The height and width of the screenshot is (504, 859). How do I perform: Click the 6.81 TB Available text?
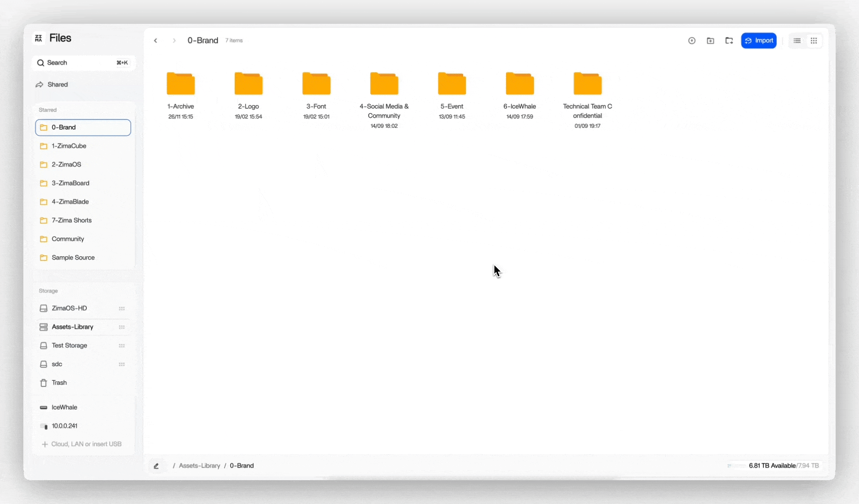click(x=772, y=466)
